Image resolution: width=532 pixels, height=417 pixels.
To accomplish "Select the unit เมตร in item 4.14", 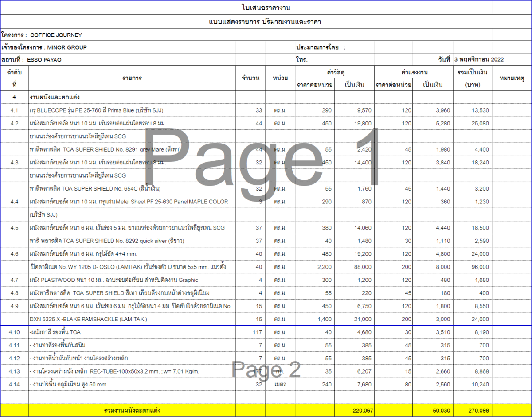I will [280, 384].
